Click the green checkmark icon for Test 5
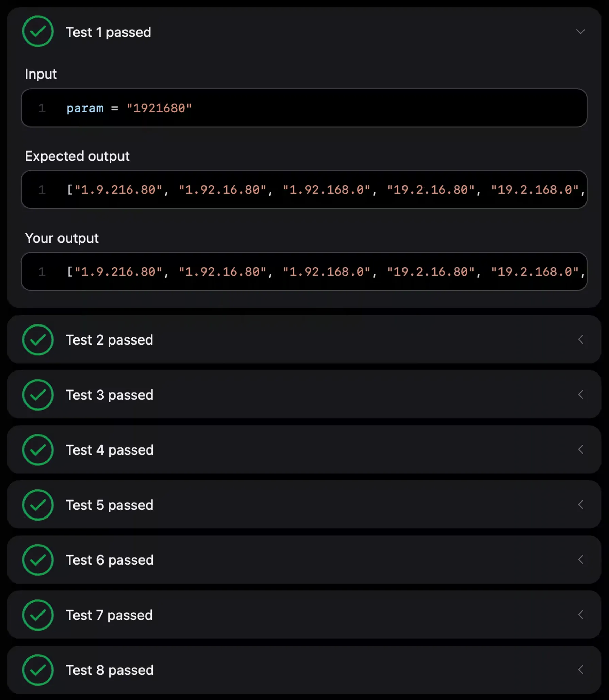This screenshot has width=609, height=700. [x=38, y=505]
